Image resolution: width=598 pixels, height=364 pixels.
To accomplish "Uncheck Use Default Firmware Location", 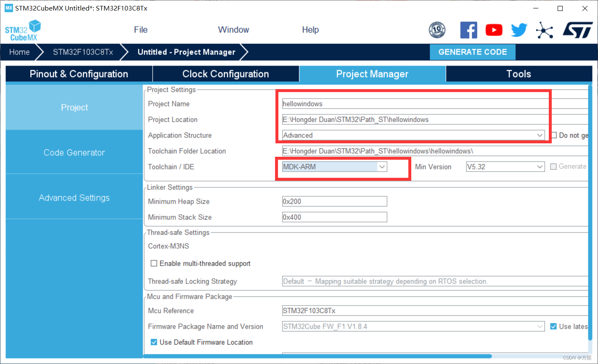I will (154, 342).
